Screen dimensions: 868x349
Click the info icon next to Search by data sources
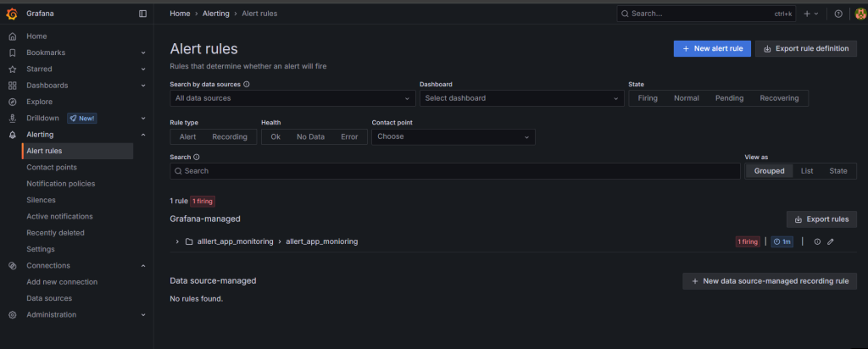pyautogui.click(x=247, y=85)
